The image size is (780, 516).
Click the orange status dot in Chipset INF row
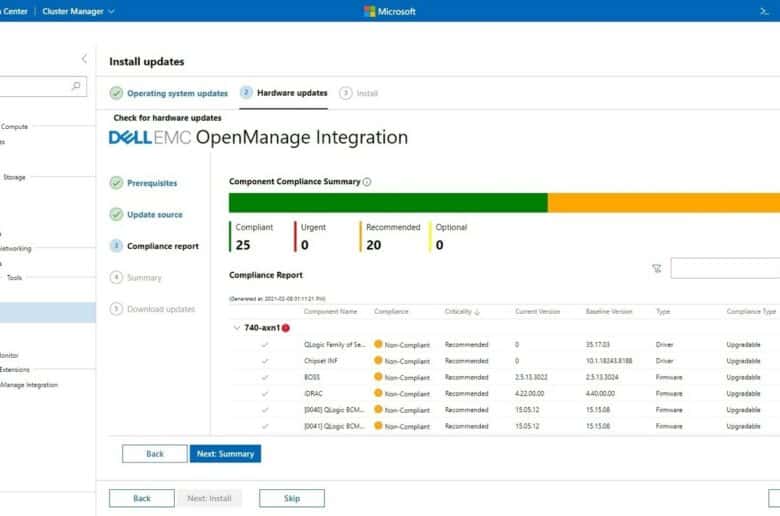(x=378, y=360)
